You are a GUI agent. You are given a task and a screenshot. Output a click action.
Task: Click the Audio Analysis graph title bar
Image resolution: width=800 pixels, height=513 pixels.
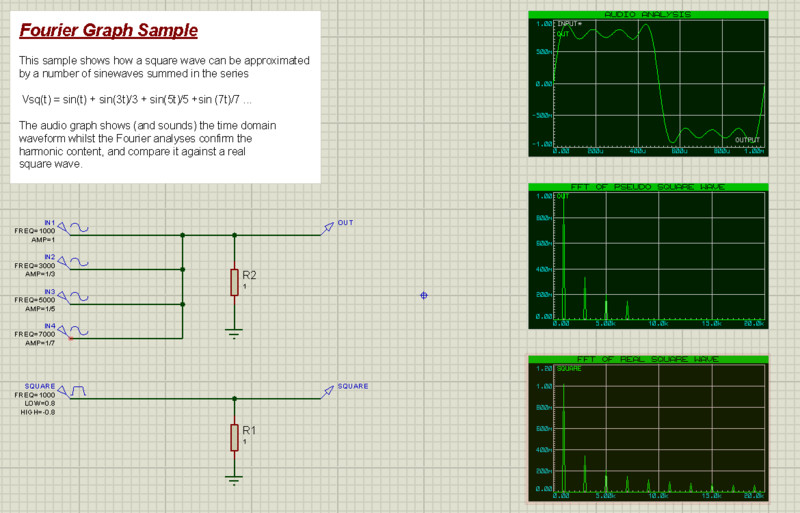click(x=647, y=14)
